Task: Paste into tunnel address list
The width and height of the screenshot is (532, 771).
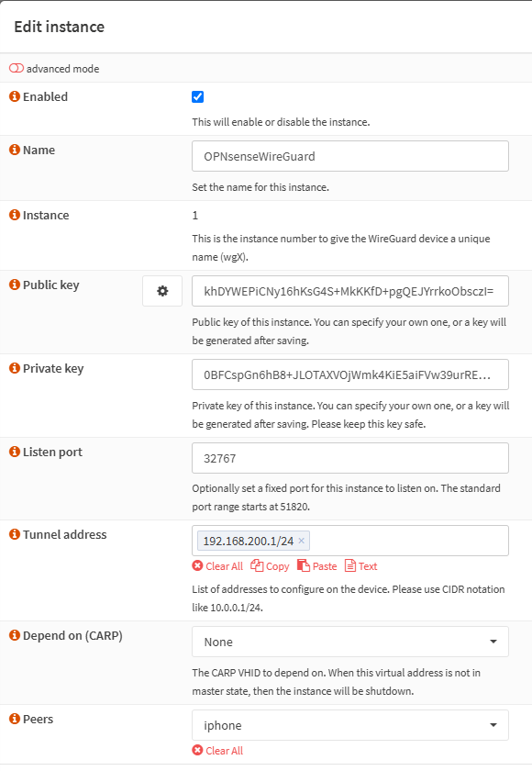Action: click(x=317, y=566)
